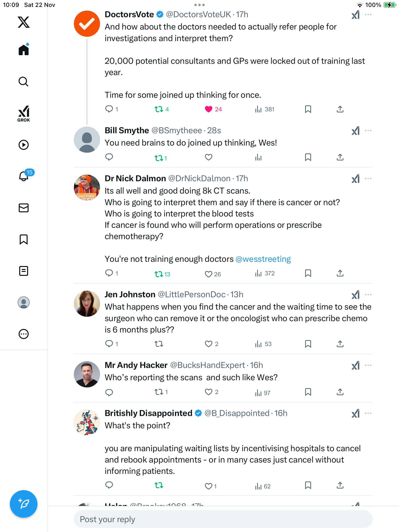Share Mr Andy Hacker's post
The image size is (399, 532).
point(340,392)
